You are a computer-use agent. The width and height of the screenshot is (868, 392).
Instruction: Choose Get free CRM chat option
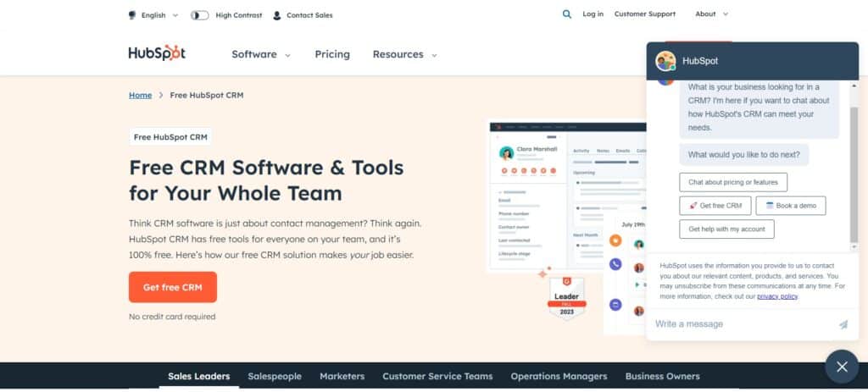pos(715,206)
